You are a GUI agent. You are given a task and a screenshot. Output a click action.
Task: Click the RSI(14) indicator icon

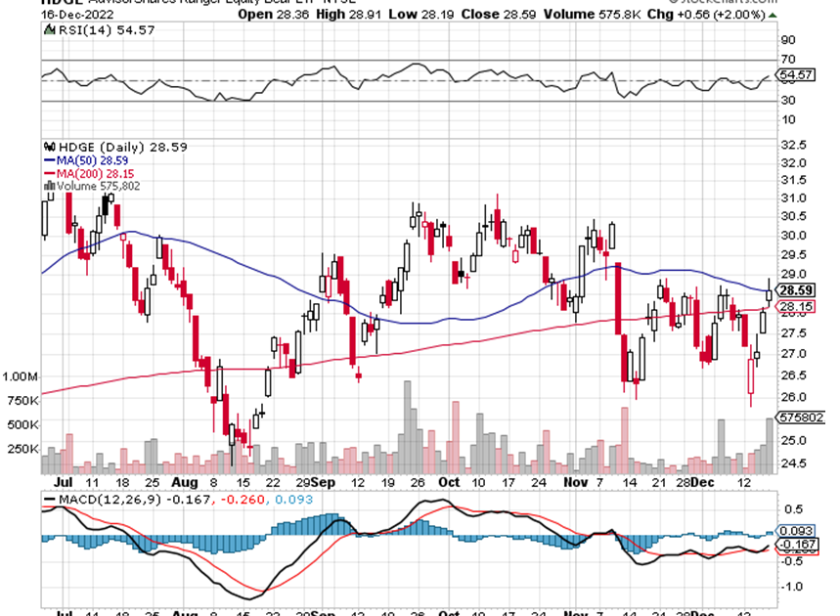[49, 29]
